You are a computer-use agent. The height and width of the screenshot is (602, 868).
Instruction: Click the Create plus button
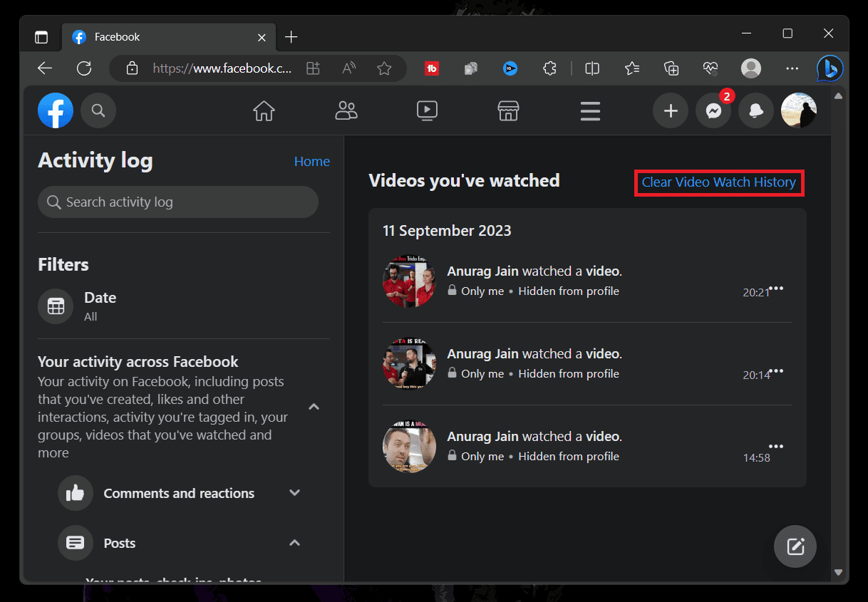(x=671, y=111)
